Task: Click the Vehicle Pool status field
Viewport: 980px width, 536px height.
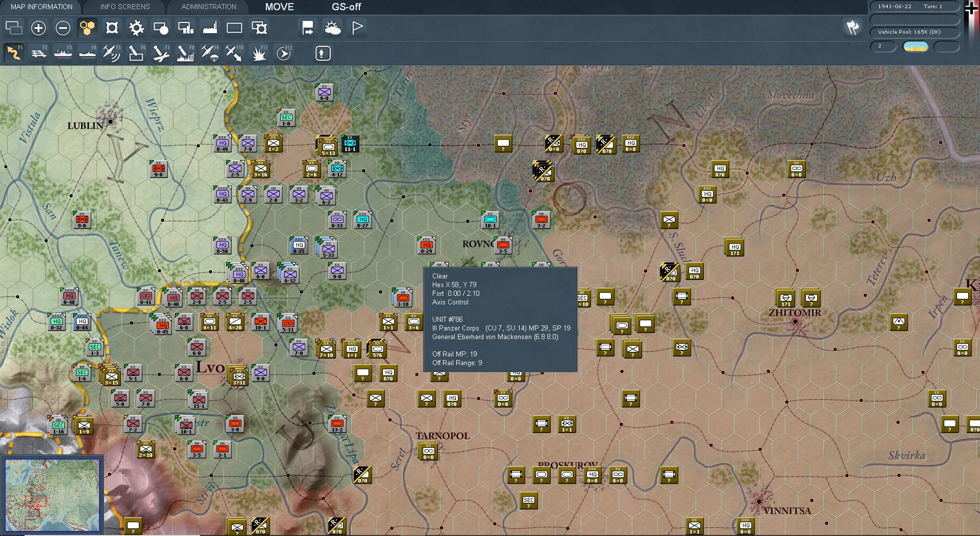Action: click(914, 32)
